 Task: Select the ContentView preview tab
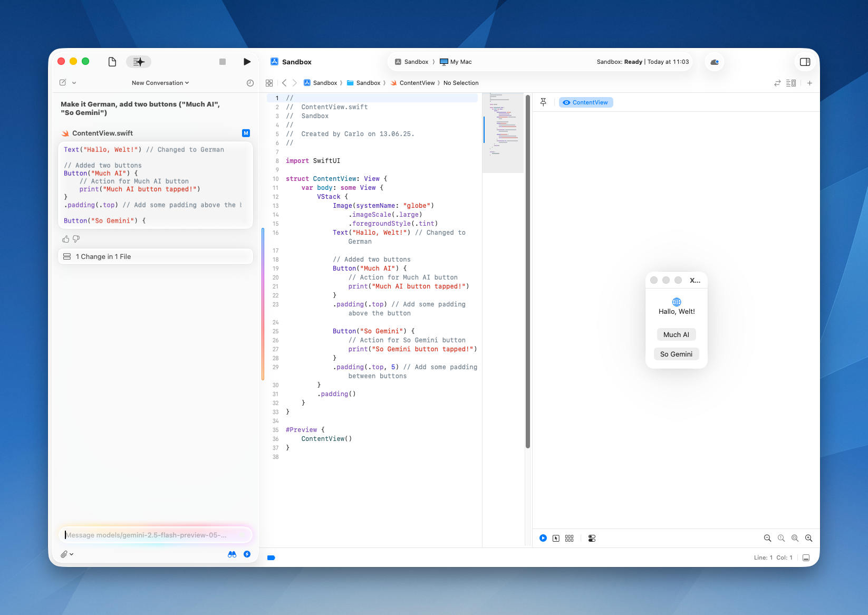coord(585,102)
